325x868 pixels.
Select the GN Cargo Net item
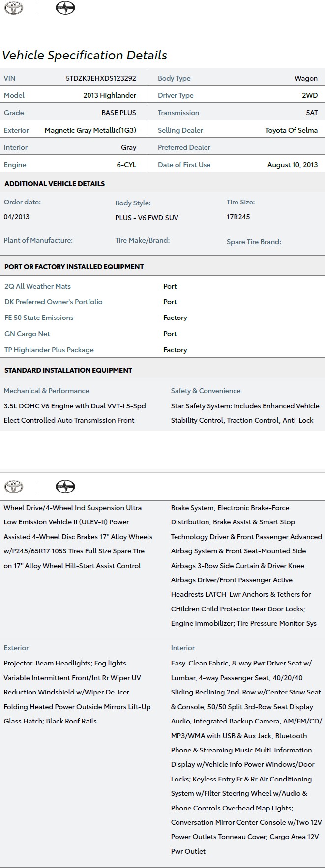click(28, 334)
